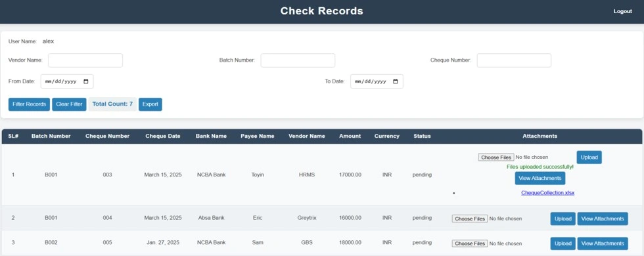Choose Files for cheque 003 row
Viewport: 644px width, 256px height.
click(495, 158)
